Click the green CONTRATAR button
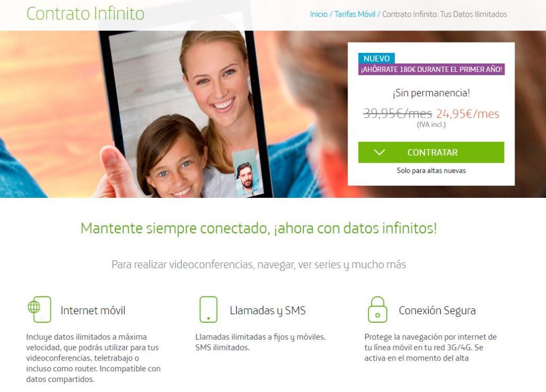Viewport: 546px width, 392px height. coord(431,153)
